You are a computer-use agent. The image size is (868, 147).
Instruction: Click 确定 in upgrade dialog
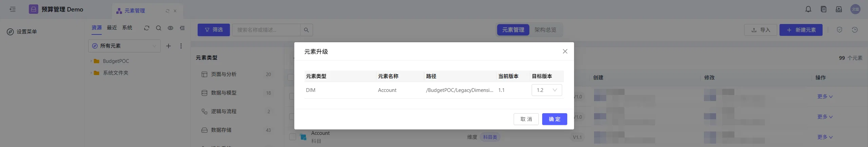point(554,119)
